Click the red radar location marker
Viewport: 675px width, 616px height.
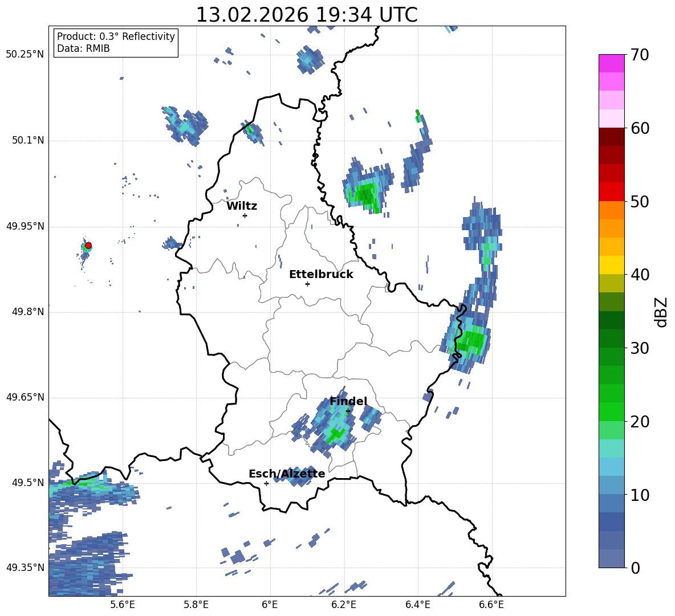click(x=88, y=246)
